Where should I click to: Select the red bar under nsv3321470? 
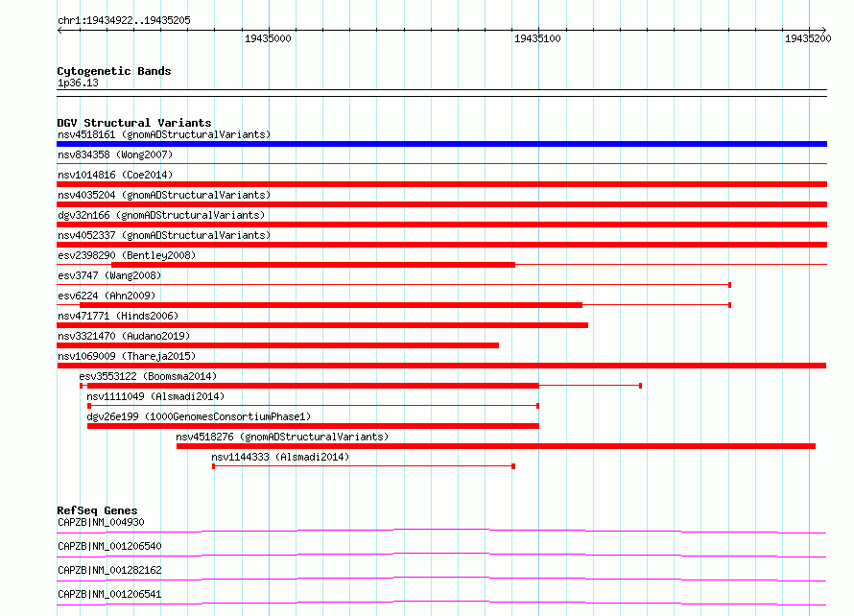pyautogui.click(x=277, y=345)
